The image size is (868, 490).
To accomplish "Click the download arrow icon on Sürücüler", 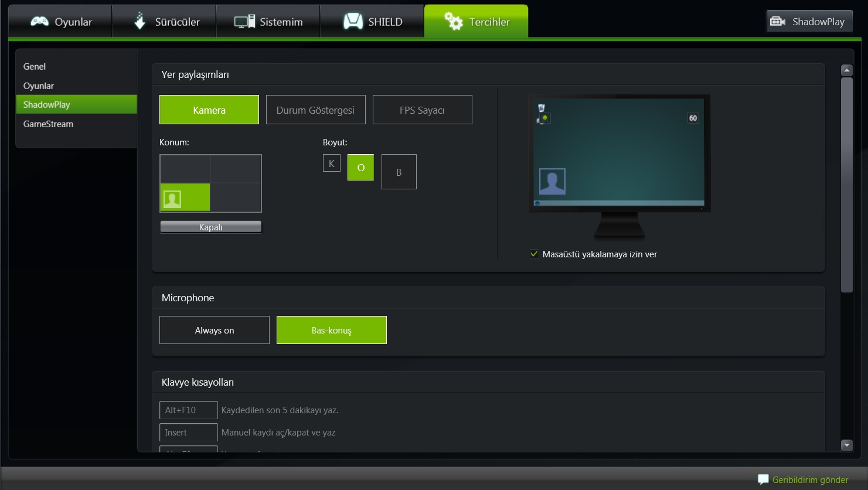I will pos(139,21).
